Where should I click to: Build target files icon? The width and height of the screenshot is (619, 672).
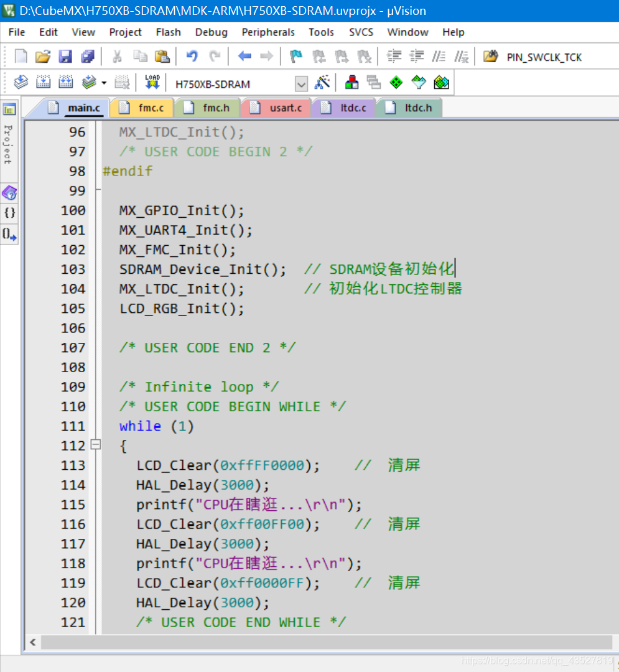click(x=44, y=82)
